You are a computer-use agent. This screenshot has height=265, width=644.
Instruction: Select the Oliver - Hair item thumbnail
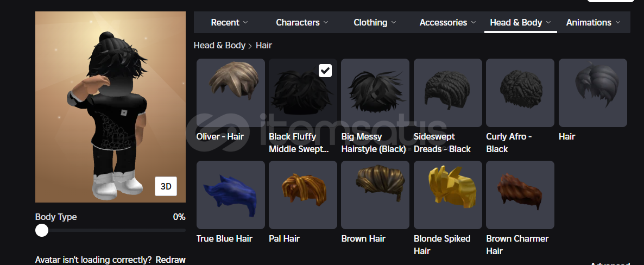230,93
